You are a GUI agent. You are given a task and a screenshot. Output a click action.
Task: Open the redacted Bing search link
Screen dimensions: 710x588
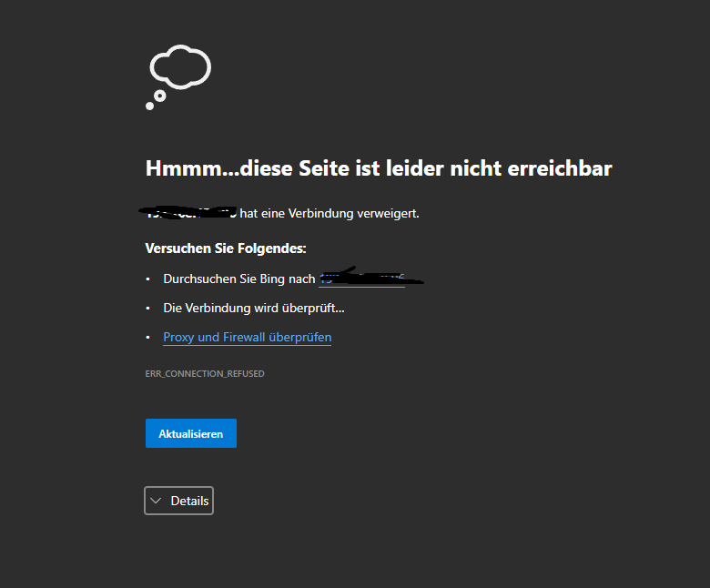pyautogui.click(x=362, y=279)
